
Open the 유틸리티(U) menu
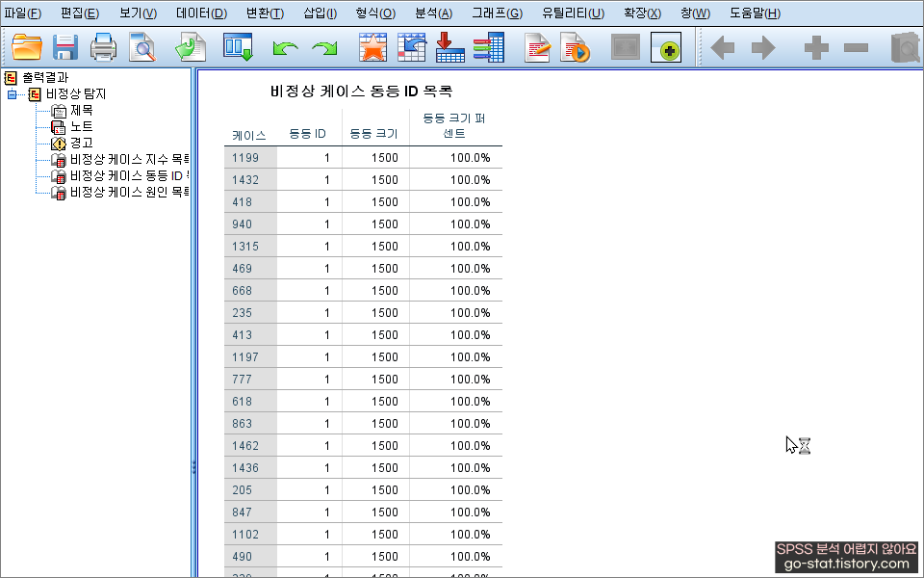(x=573, y=13)
